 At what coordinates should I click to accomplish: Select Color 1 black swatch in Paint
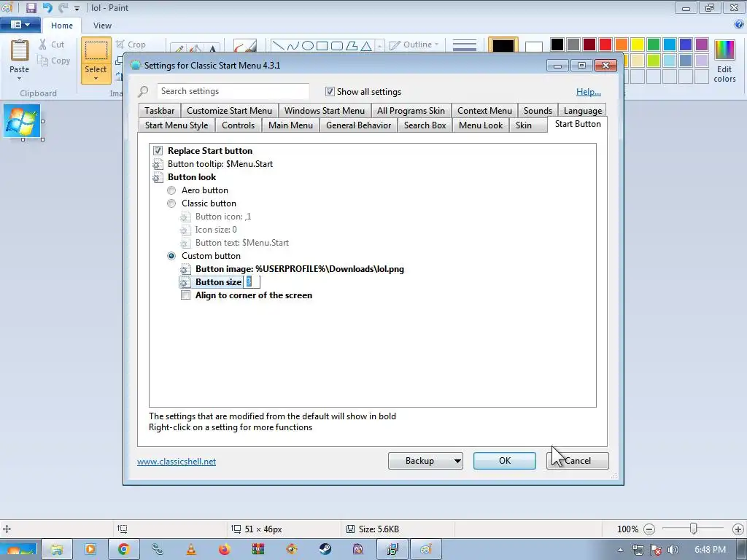tap(503, 46)
